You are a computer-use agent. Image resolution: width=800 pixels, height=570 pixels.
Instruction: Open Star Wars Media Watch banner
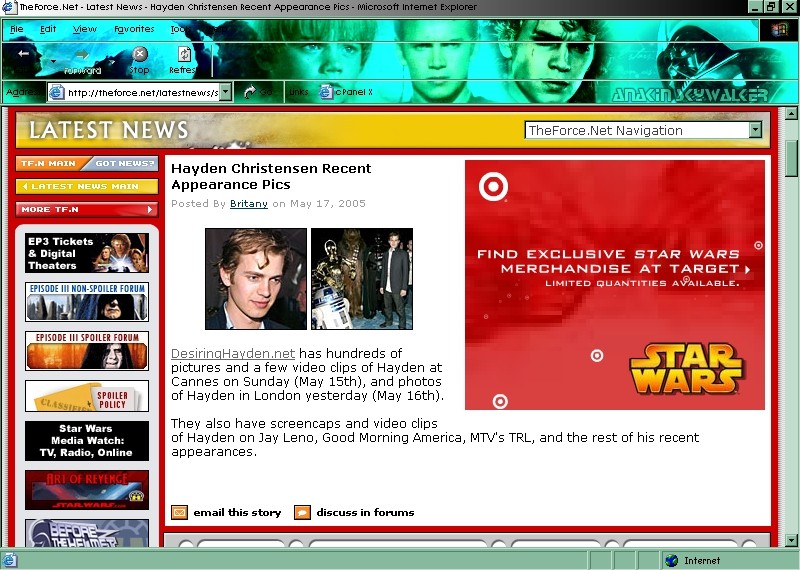point(87,441)
